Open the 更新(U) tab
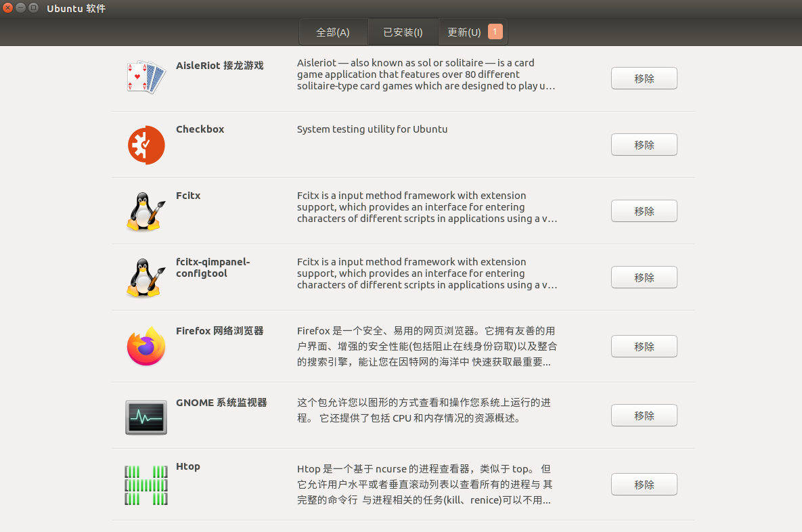This screenshot has height=532, width=802. (464, 32)
